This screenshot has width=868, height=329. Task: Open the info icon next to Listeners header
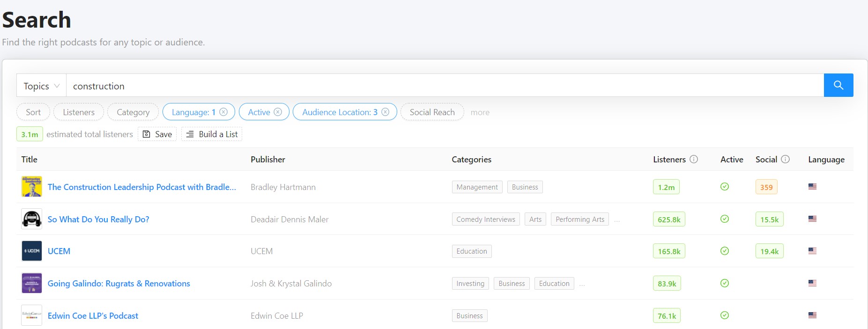click(x=694, y=159)
